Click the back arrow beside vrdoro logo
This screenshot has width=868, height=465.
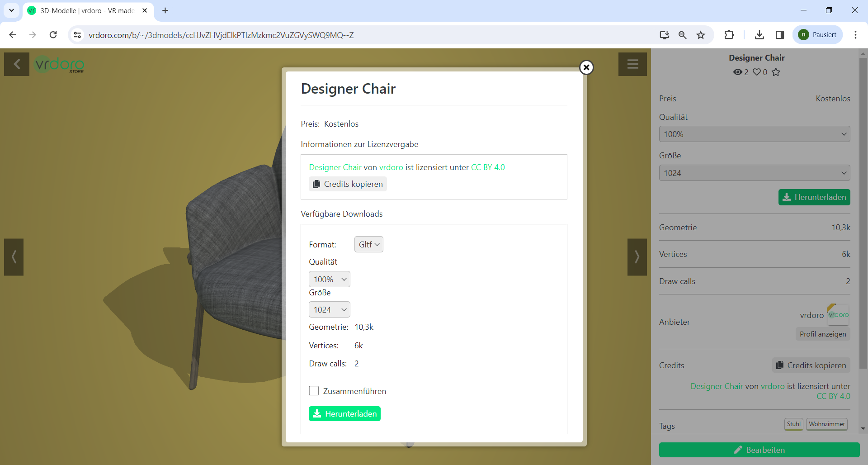point(17,64)
